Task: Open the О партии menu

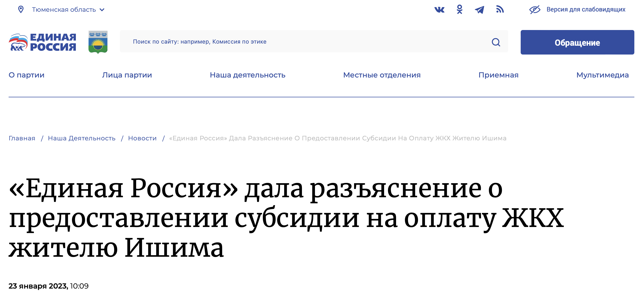Action: pyautogui.click(x=27, y=75)
